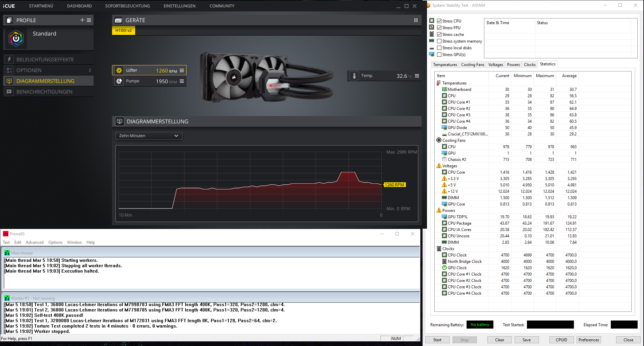Click the Lüfter fan icon
The image size is (644, 346).
pos(119,70)
